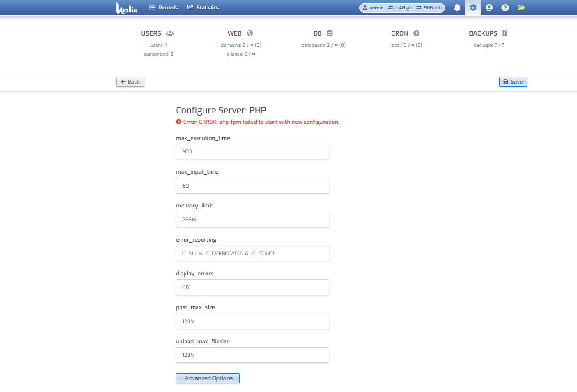Click the USERS group icon
Viewport: 577px width, 392px height.
tap(170, 33)
